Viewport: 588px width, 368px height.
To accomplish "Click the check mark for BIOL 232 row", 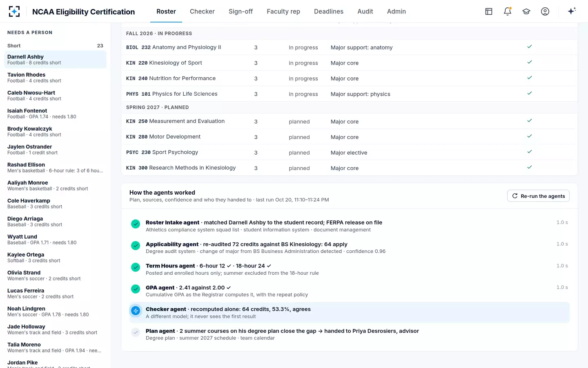I will pyautogui.click(x=530, y=47).
